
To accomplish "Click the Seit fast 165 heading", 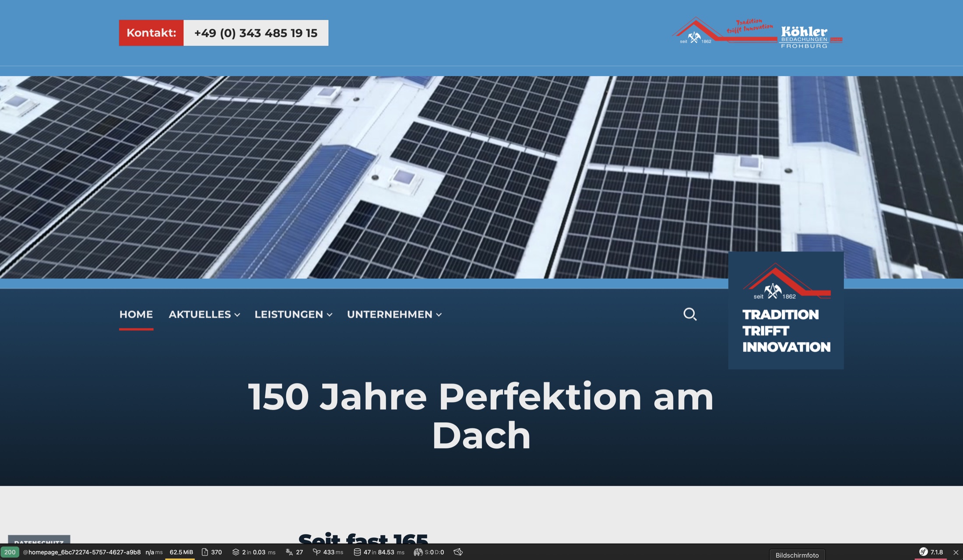I will tap(363, 538).
